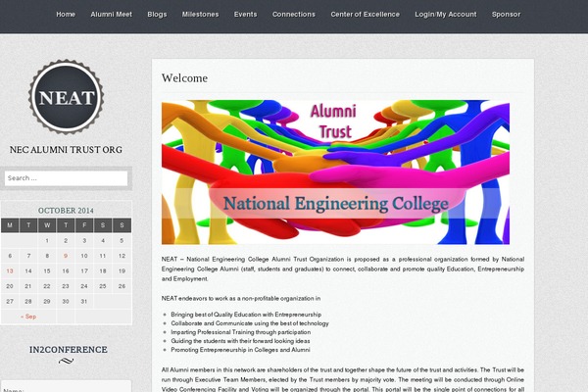
Task: Open the Milestones page
Action: [200, 15]
